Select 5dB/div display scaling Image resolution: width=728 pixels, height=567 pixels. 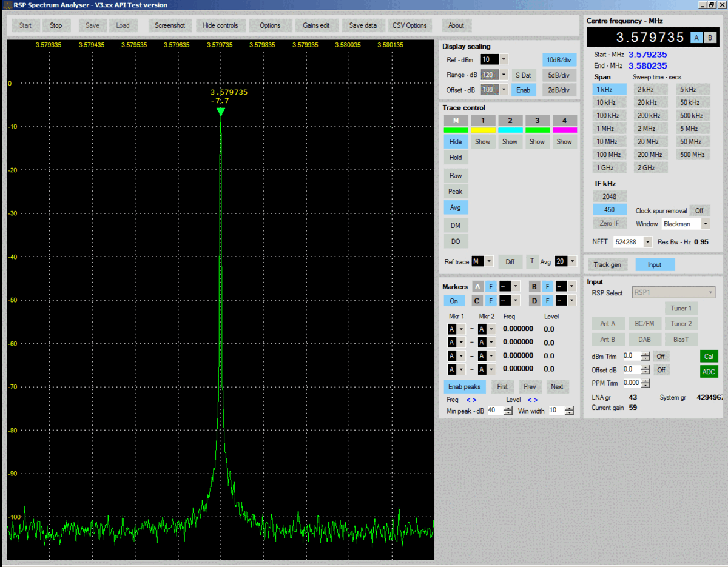click(558, 75)
